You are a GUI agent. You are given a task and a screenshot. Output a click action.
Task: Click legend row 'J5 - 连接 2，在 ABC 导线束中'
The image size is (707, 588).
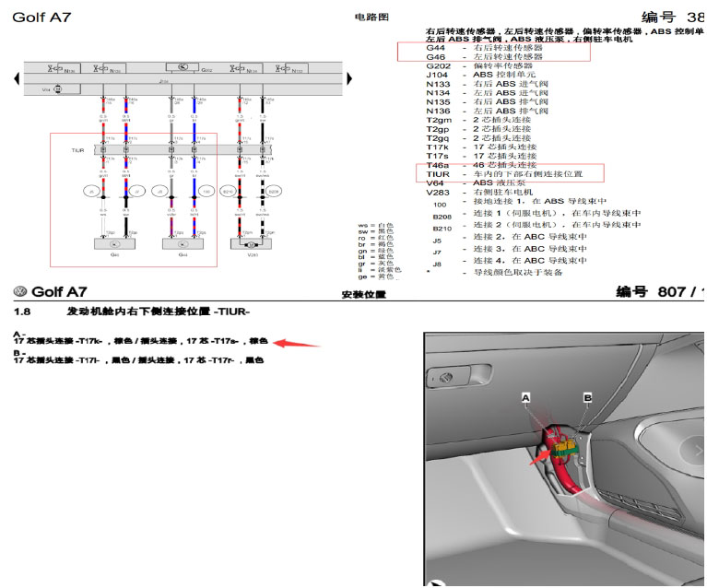tap(510, 237)
